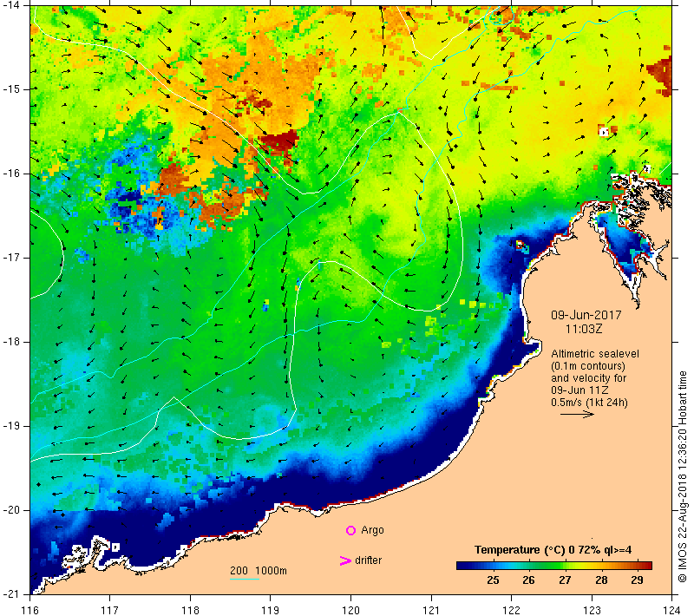The image size is (694, 616).
Task: Click the 'drifter' legend label
Action: tap(368, 560)
